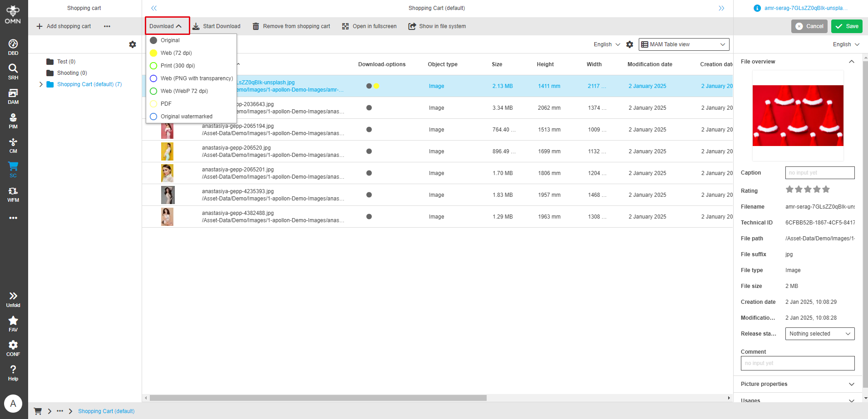Set the rating to five stars
868x419 pixels.
826,189
